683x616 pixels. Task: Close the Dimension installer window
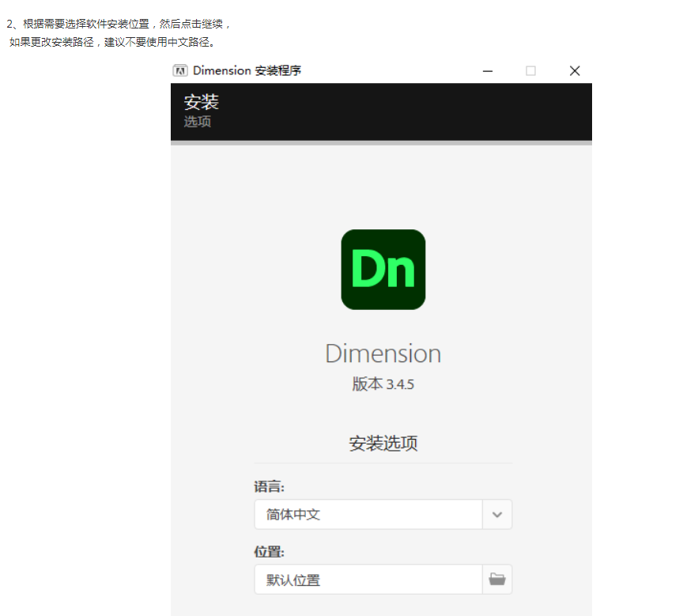[575, 70]
